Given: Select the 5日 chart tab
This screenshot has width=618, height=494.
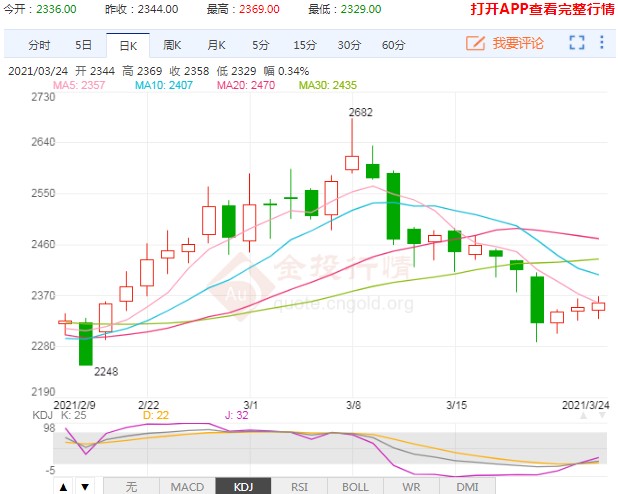Looking at the screenshot, I should (84, 46).
